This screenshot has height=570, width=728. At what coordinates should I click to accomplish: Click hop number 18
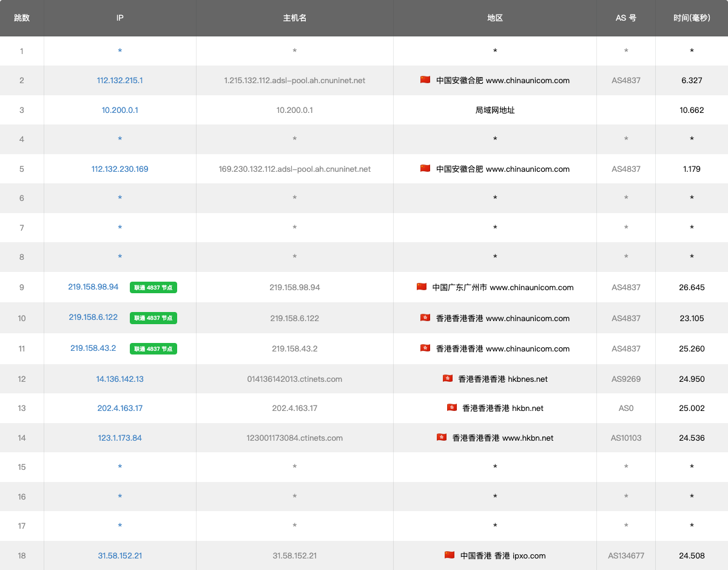[22, 555]
